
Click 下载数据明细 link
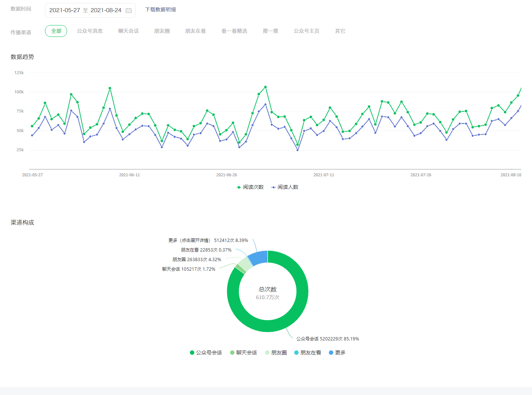point(160,10)
